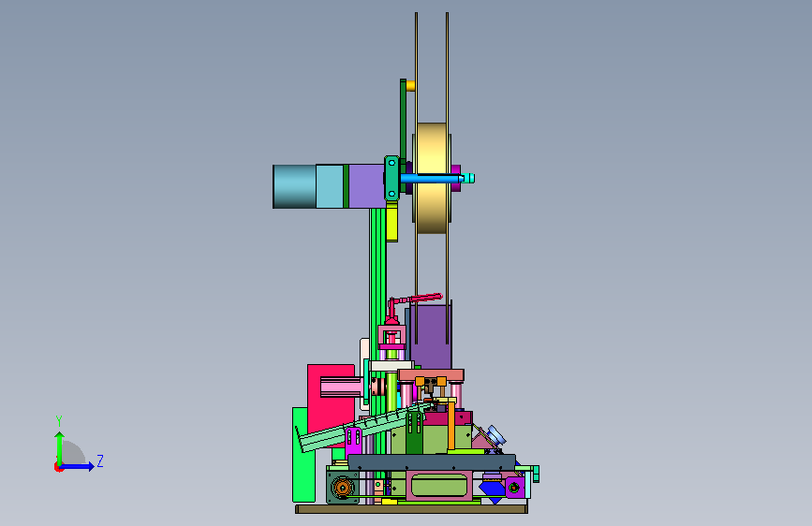Select the orange pulley wheel in the lower frame

point(342,488)
